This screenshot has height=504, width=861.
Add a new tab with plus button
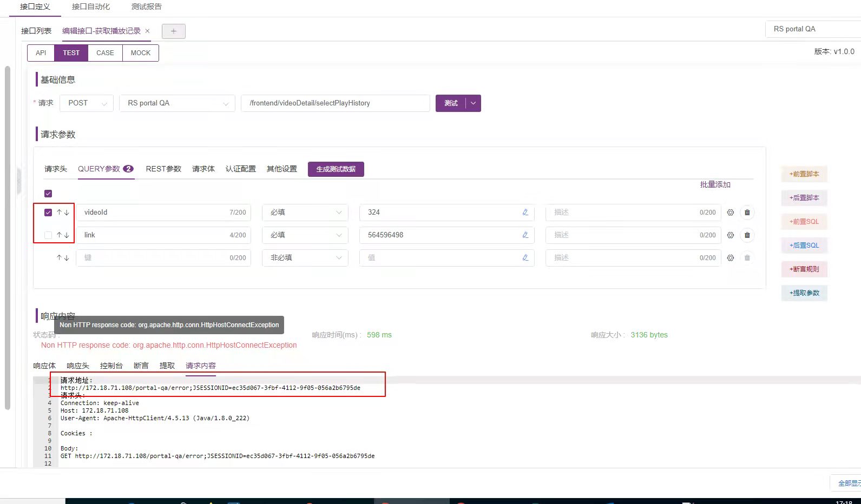pyautogui.click(x=173, y=31)
